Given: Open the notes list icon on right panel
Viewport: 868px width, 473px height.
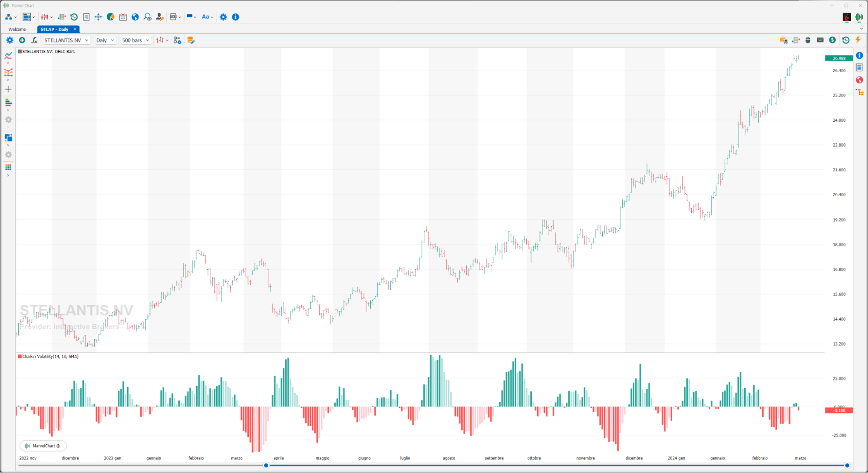Looking at the screenshot, I should point(859,67).
